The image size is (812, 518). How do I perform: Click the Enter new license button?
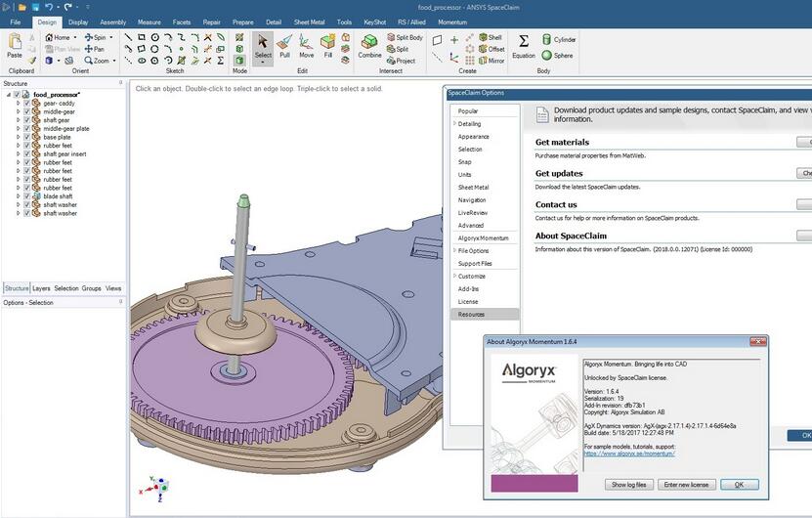[x=686, y=485]
